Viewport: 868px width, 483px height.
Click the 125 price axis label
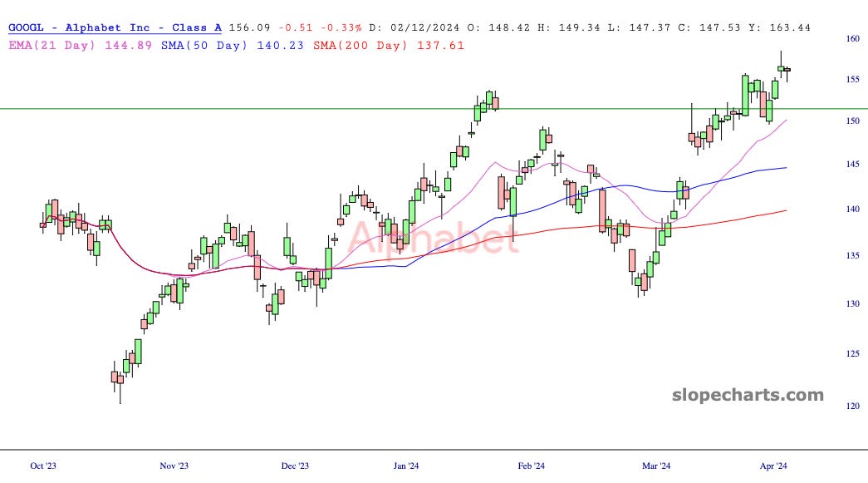852,353
